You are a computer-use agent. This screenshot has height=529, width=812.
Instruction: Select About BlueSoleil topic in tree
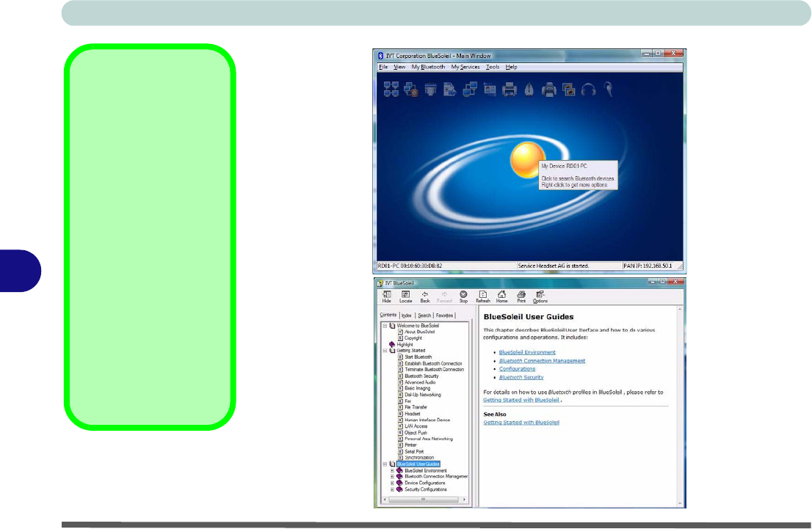[419, 332]
